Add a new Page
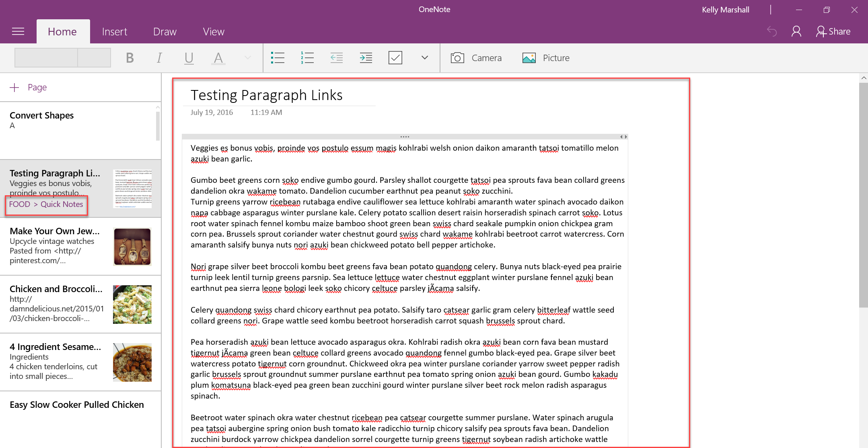Viewport: 868px width, 448px height. click(28, 87)
